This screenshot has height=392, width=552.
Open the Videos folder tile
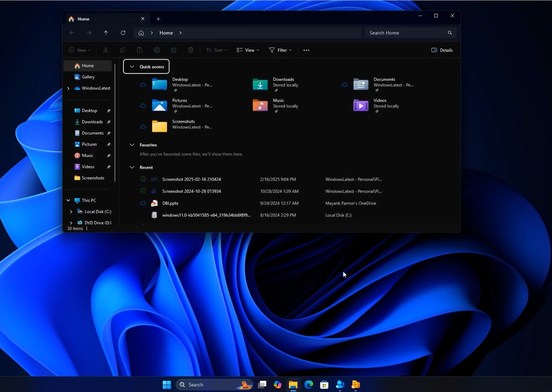[x=377, y=105]
